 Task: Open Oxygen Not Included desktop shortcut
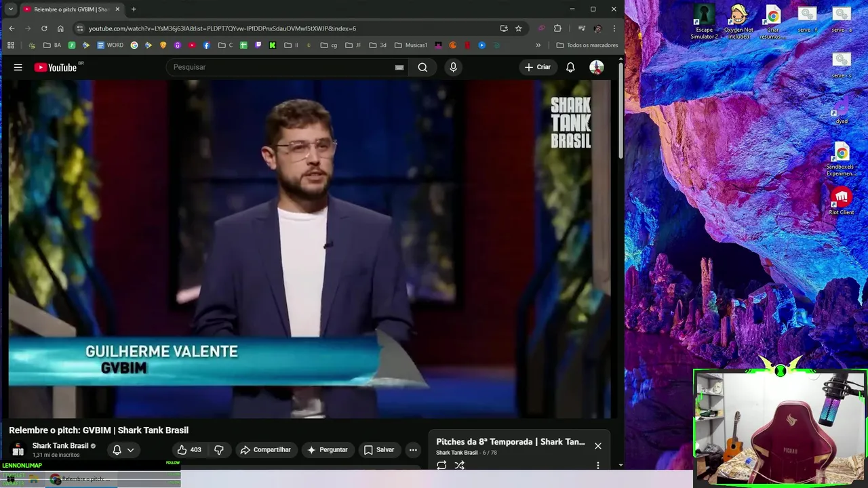[738, 22]
